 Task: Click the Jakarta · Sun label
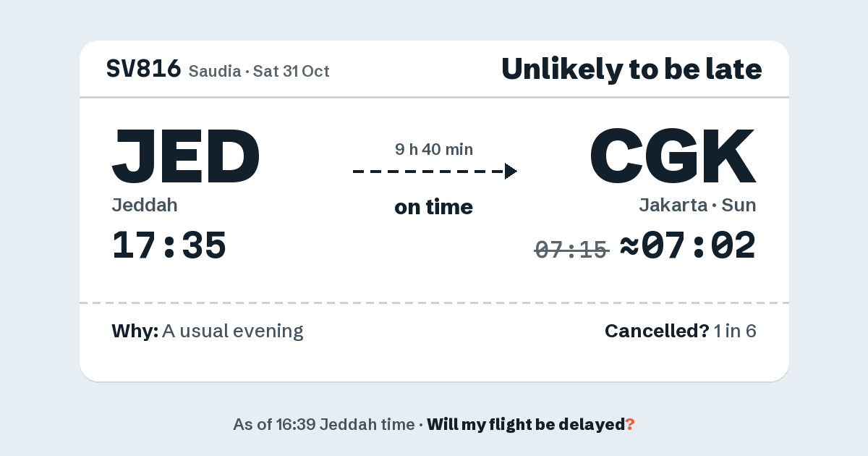click(697, 206)
